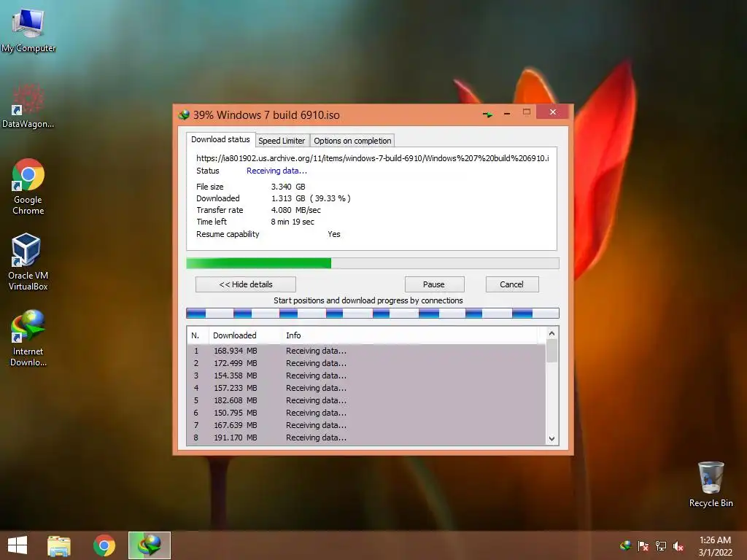Select the DataWagon desktop shortcut

click(28, 106)
